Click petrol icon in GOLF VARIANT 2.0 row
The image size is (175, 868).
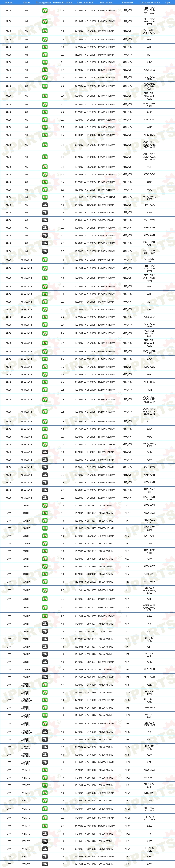(x=45, y=723)
